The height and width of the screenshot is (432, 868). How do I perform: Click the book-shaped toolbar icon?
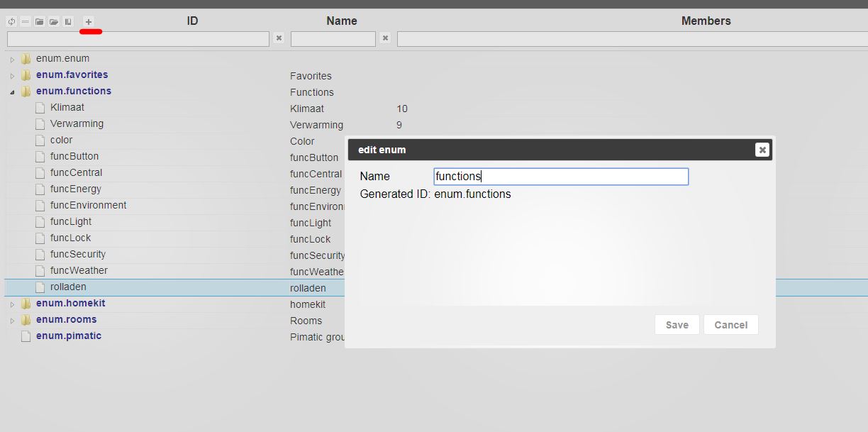tap(68, 22)
